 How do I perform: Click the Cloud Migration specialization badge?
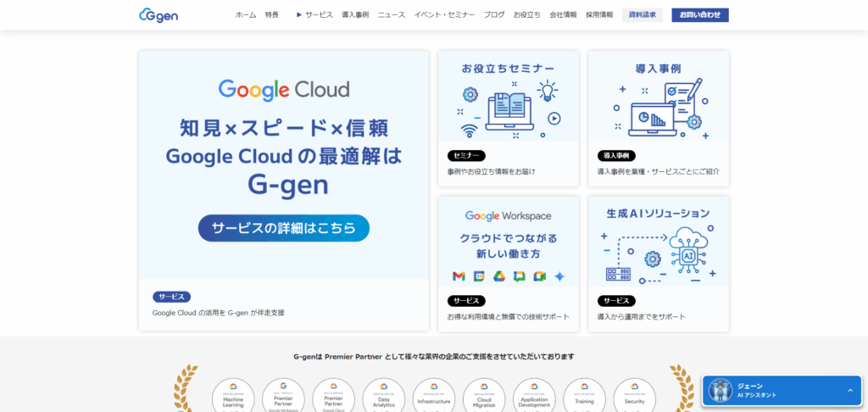pyautogui.click(x=484, y=397)
